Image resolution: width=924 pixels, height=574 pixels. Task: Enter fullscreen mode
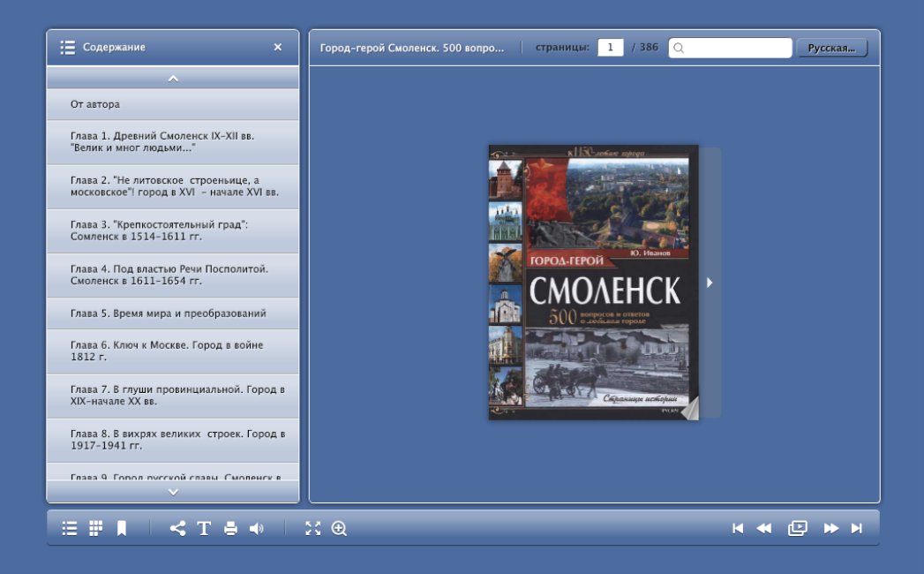(x=312, y=528)
